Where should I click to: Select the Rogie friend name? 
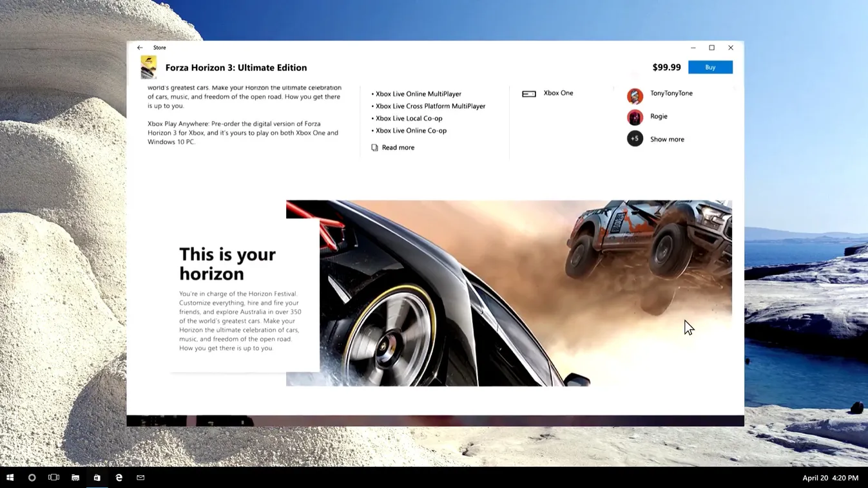point(659,117)
